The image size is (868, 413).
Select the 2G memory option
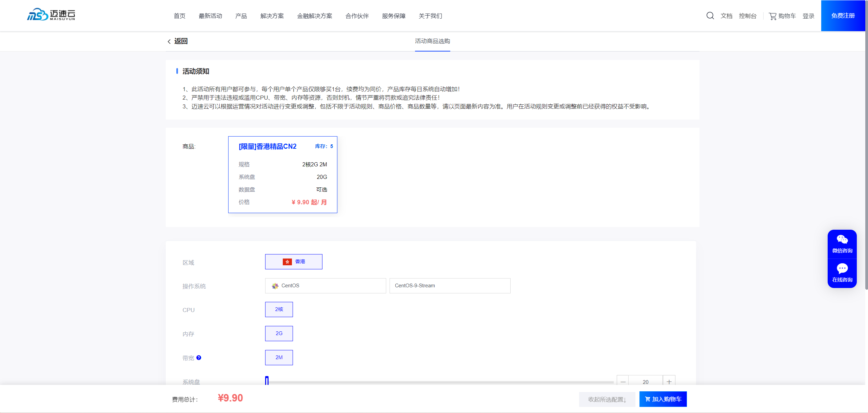click(x=279, y=333)
